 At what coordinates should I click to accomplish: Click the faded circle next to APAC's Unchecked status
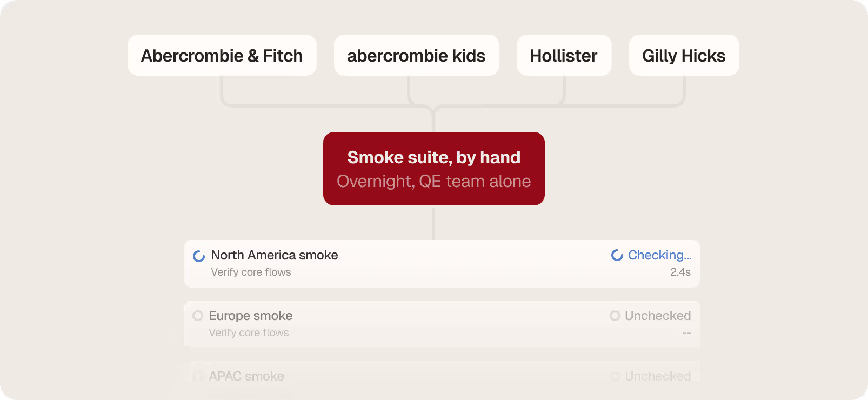pos(615,376)
